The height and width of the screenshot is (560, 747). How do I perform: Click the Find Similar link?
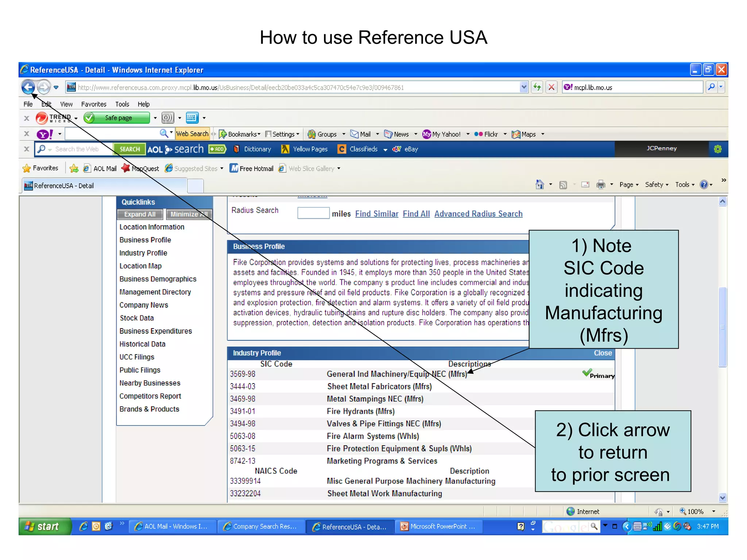[376, 214]
